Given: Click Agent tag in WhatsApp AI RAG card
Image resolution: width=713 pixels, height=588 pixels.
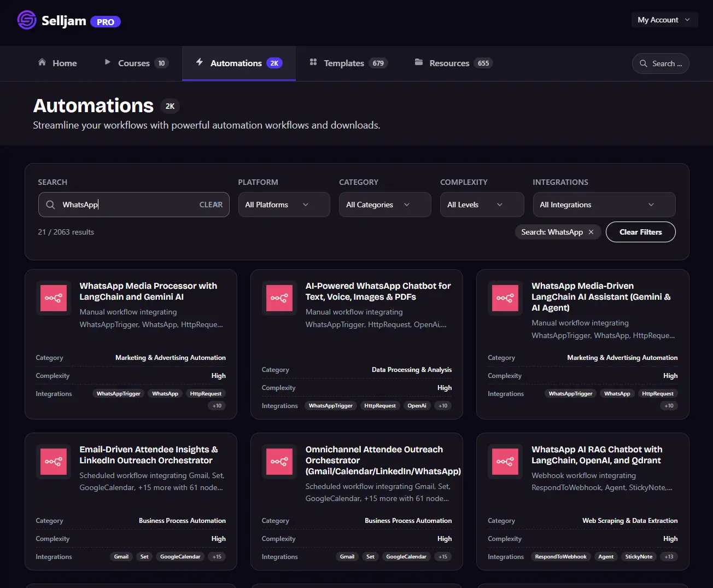Looking at the screenshot, I should coord(606,557).
